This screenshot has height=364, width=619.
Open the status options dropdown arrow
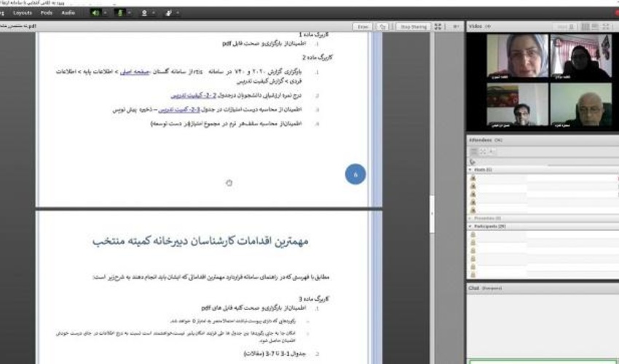click(178, 13)
